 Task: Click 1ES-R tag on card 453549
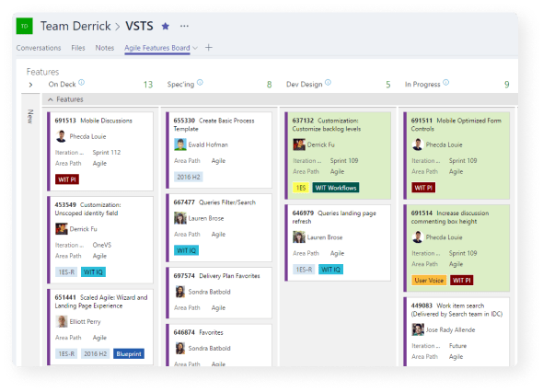point(66,272)
